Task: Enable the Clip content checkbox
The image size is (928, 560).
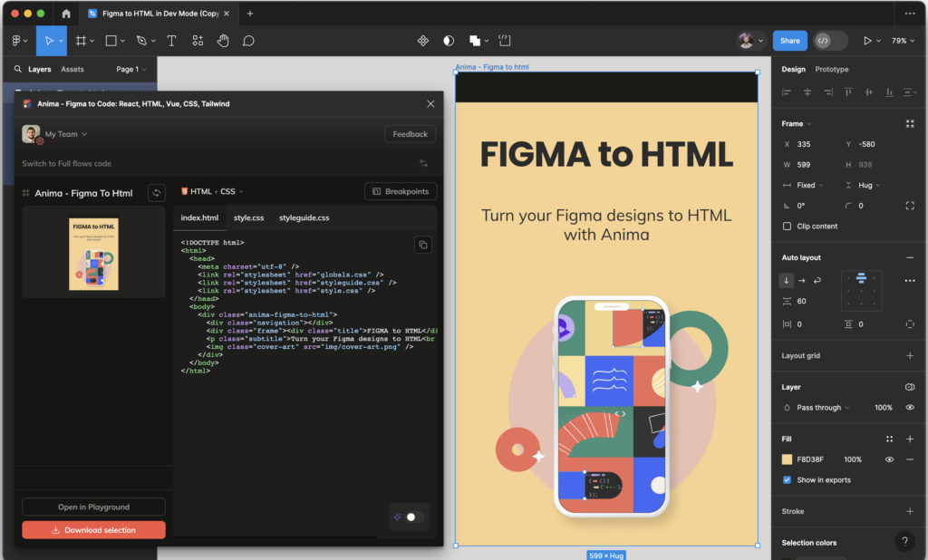Action: tap(787, 227)
